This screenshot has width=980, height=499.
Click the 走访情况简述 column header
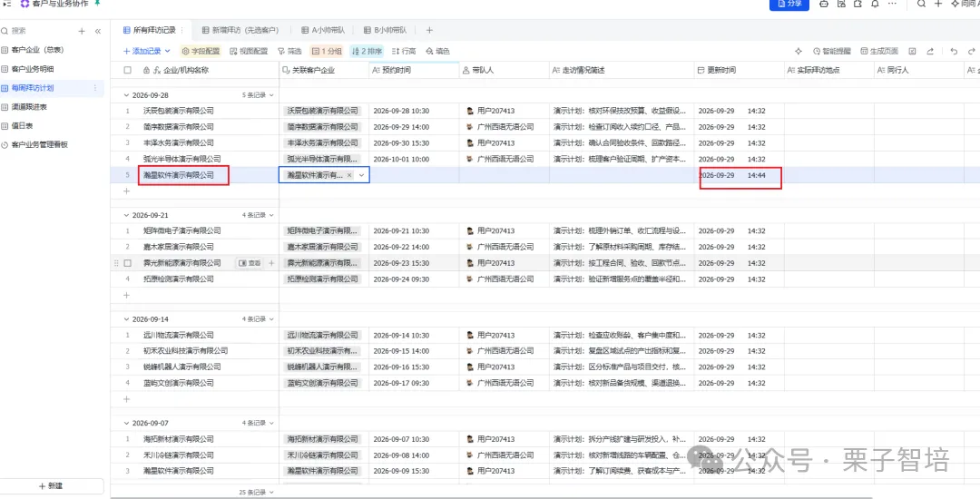[622, 71]
